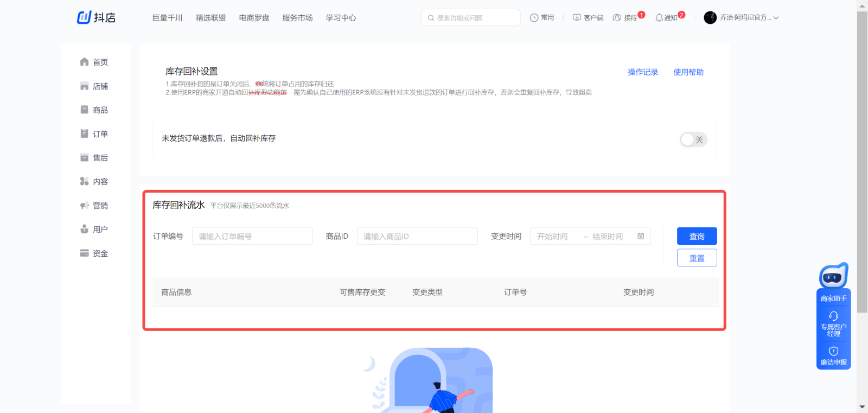The height and width of the screenshot is (413, 868).
Task: Open the 商家助手 robot assistant
Action: point(833,277)
